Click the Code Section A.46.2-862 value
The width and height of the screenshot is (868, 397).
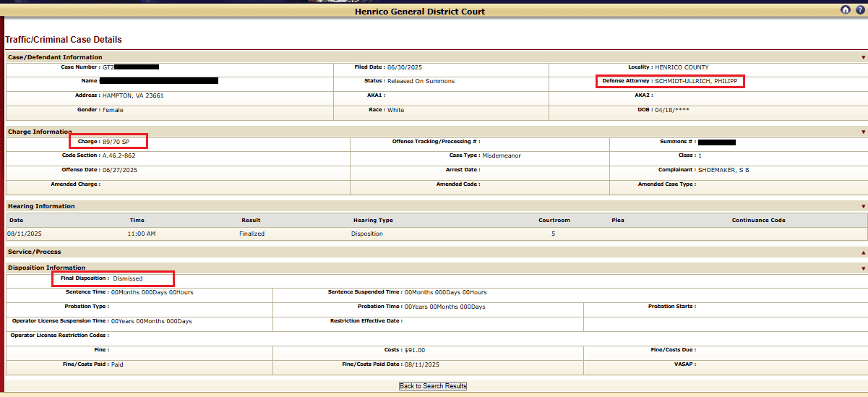[119, 155]
